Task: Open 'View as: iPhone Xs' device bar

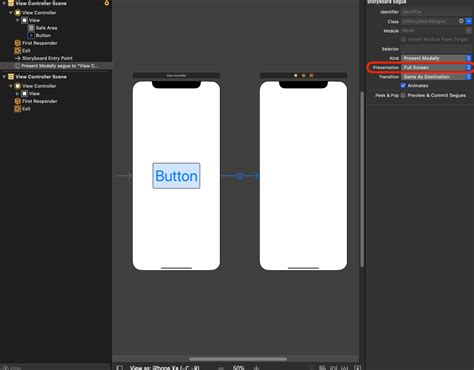Action: tap(164, 368)
